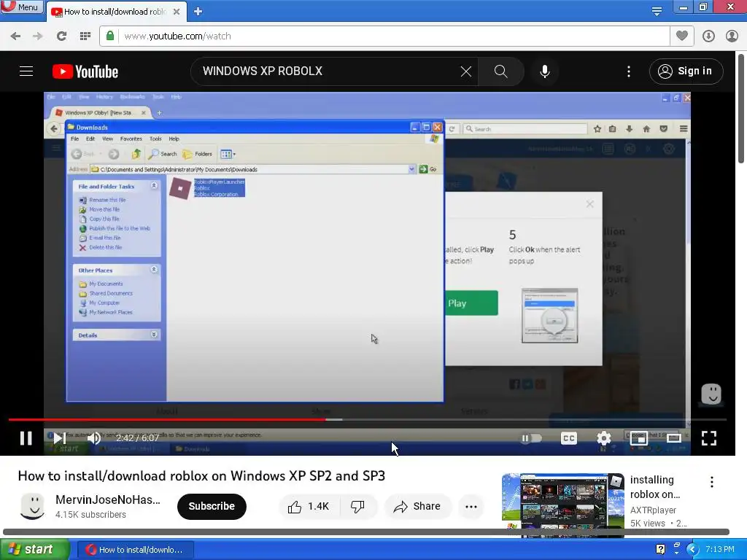
Task: Open the Opera tab menu icon
Action: pyautogui.click(x=657, y=10)
